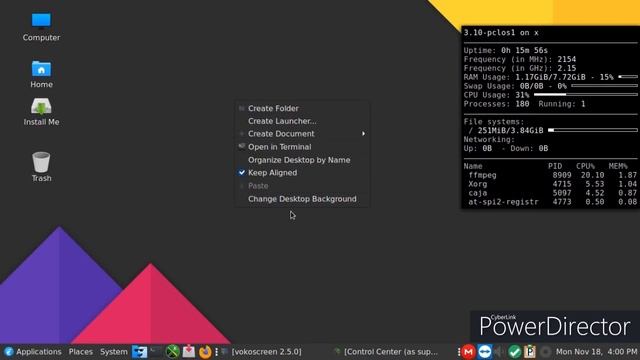Viewport: 640px width, 360px height.
Task: Switch to the vokoscreen 2.5.0 window button
Action: 262,351
